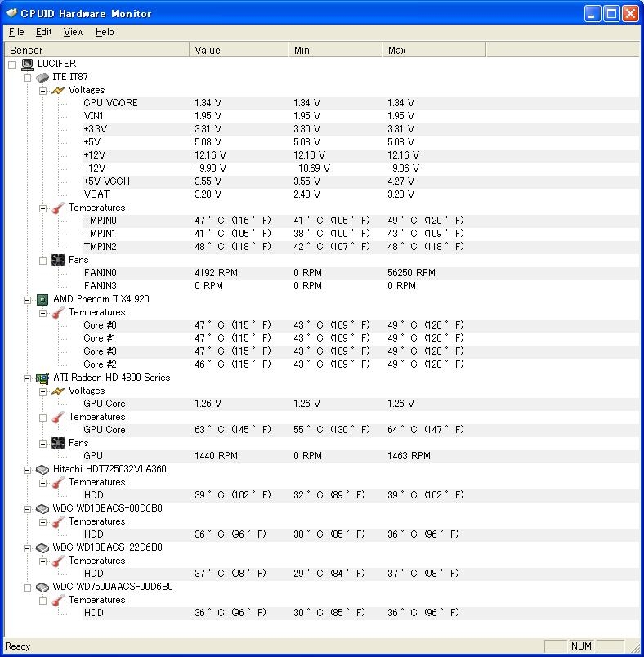
Task: Click the ITE IT87 Temperatures thermometer icon
Action: pyautogui.click(x=58, y=208)
